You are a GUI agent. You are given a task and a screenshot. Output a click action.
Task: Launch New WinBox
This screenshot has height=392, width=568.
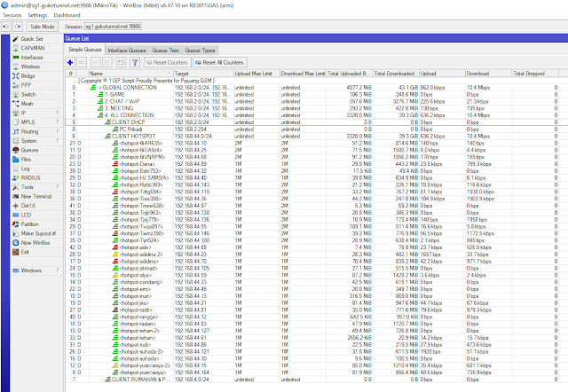click(35, 242)
